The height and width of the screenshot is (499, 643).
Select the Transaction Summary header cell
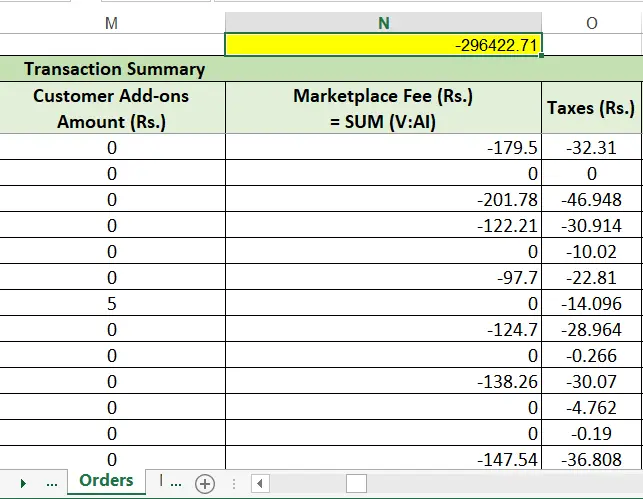pyautogui.click(x=114, y=69)
